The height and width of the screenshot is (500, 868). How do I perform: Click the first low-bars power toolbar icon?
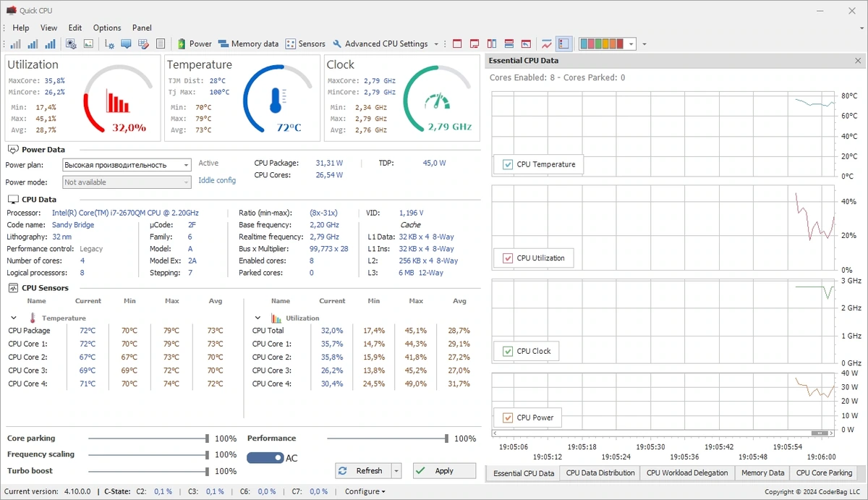(x=15, y=44)
